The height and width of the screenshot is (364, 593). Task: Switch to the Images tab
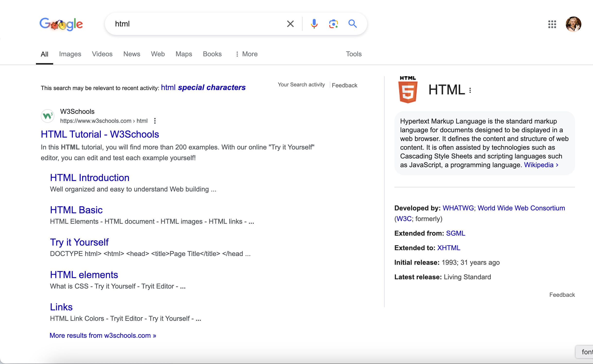70,54
